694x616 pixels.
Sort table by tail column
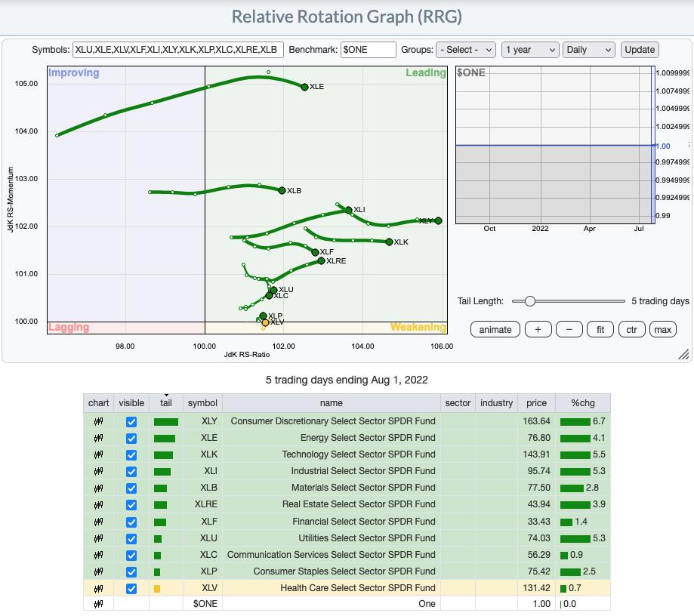click(166, 403)
